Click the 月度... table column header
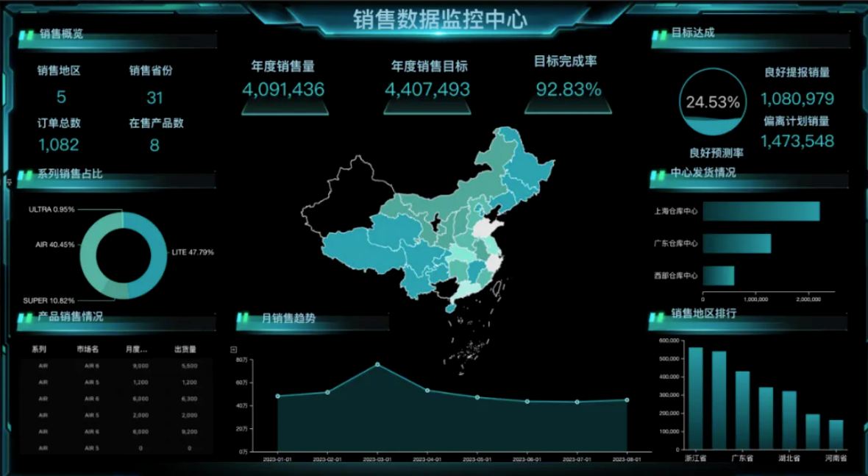 coord(136,349)
